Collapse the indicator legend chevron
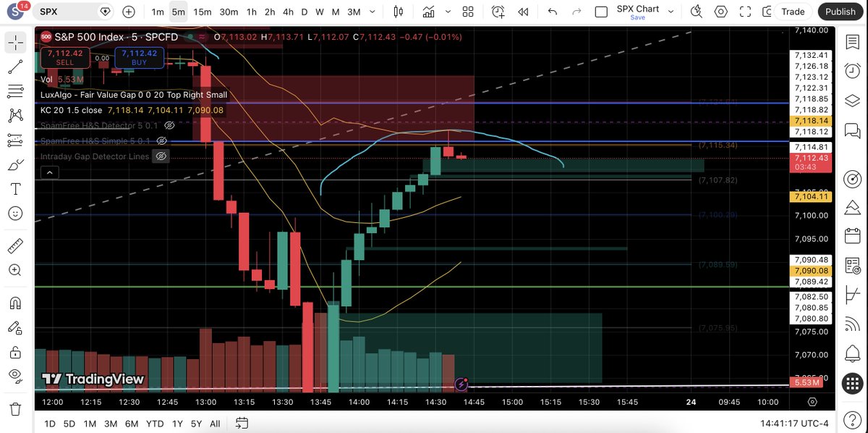Screen dimensions: 868x433 [49, 172]
